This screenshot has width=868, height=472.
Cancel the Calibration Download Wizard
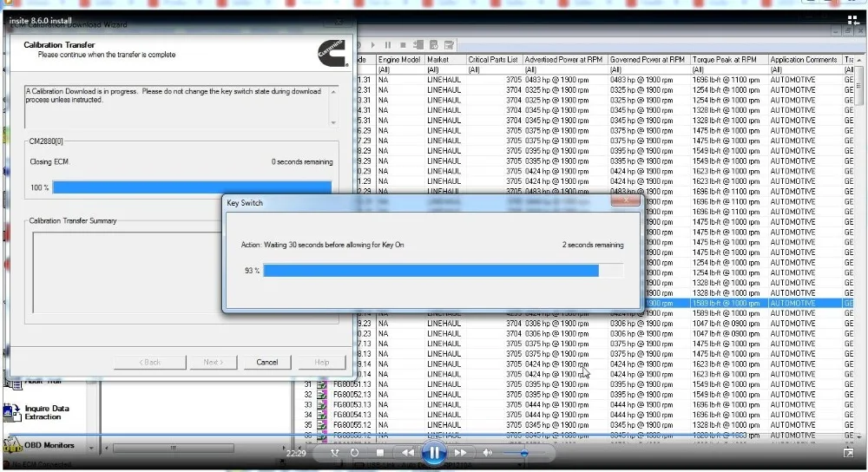[x=266, y=362]
